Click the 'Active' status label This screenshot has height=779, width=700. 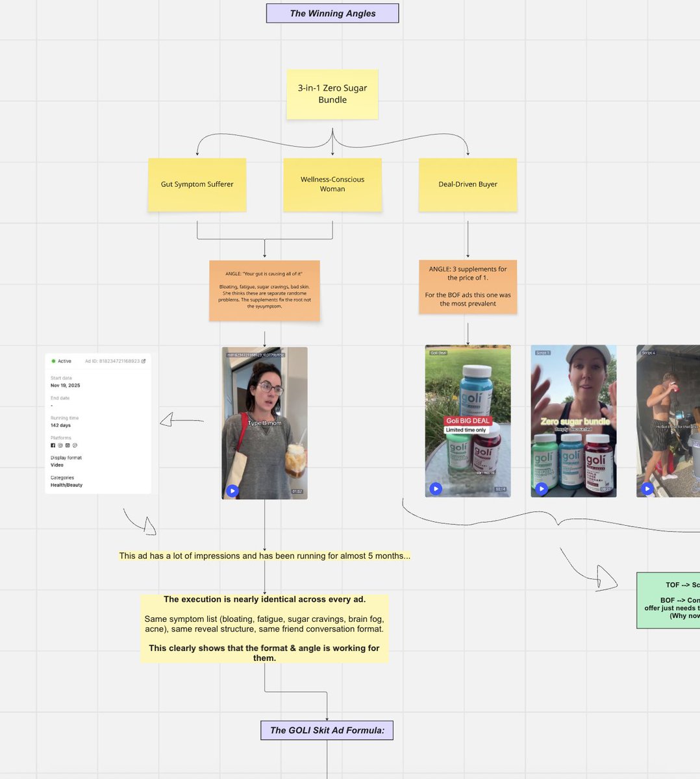click(x=64, y=361)
